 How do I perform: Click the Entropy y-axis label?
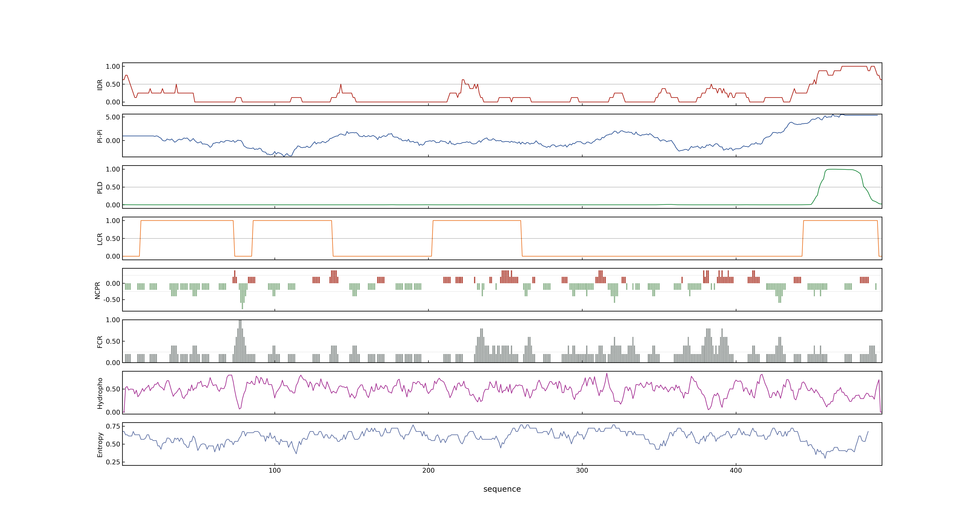(x=100, y=444)
